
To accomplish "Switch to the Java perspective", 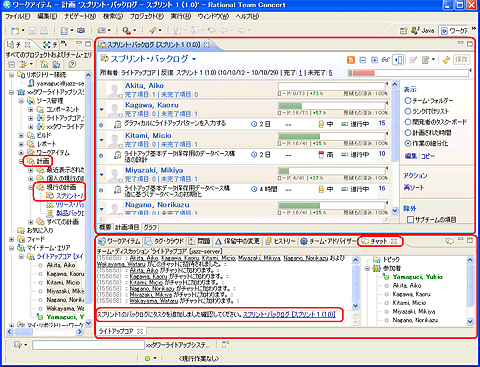I will click(x=423, y=31).
